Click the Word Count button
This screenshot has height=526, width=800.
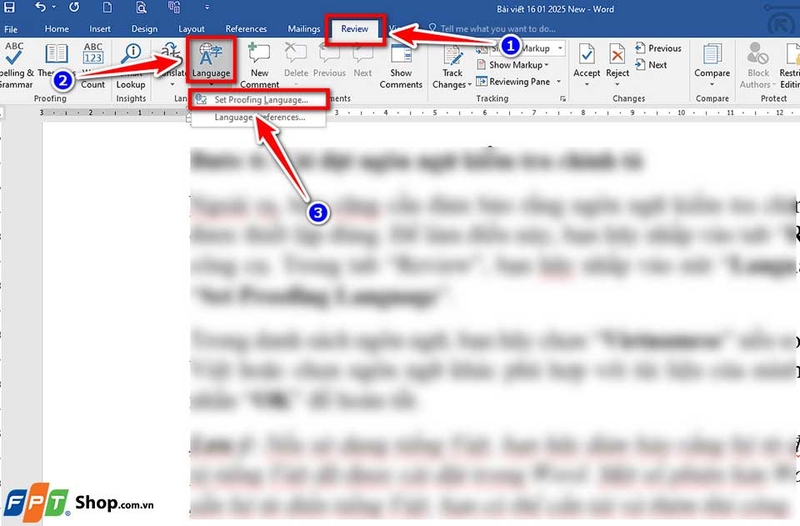click(x=93, y=65)
